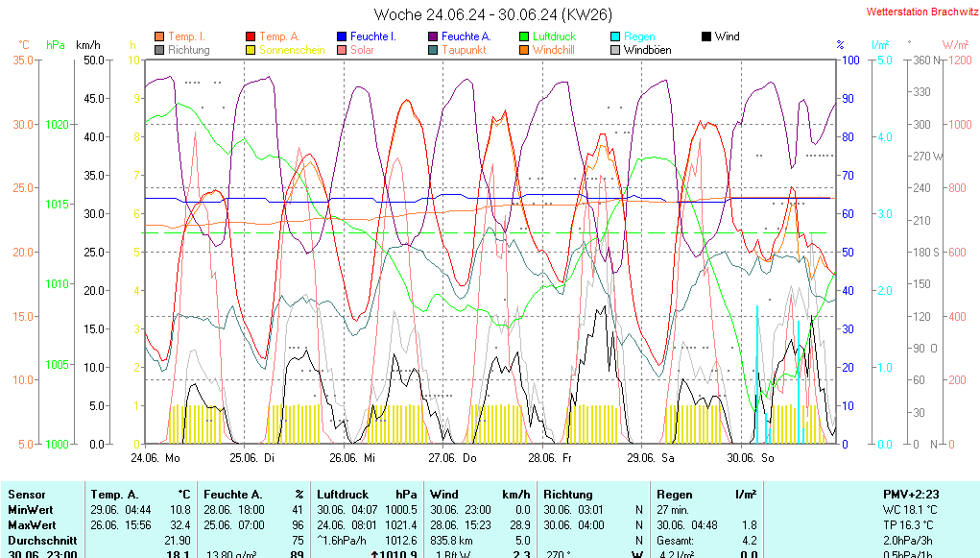This screenshot has height=558, width=980.
Task: Click the Sensor column header in table
Action: pos(26,495)
